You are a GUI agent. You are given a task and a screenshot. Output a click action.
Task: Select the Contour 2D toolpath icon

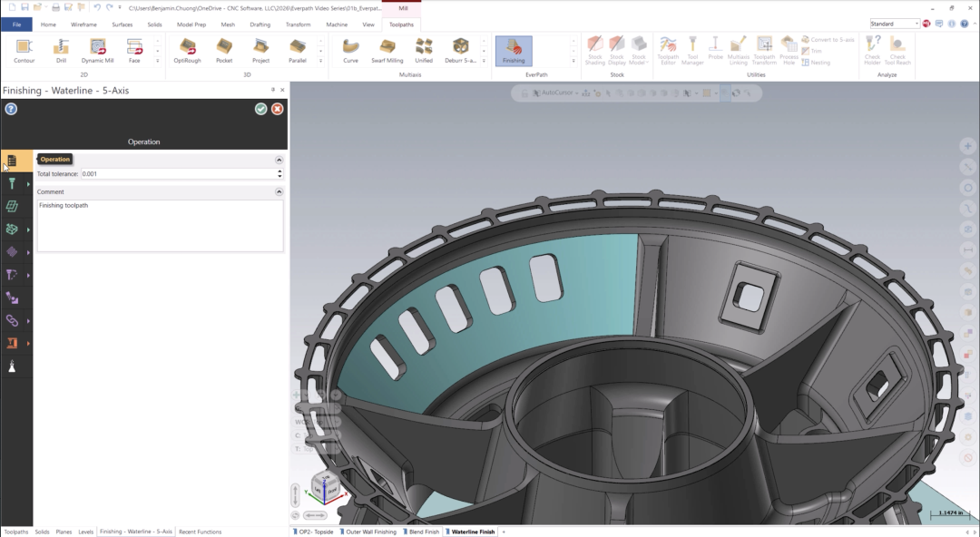pos(24,51)
